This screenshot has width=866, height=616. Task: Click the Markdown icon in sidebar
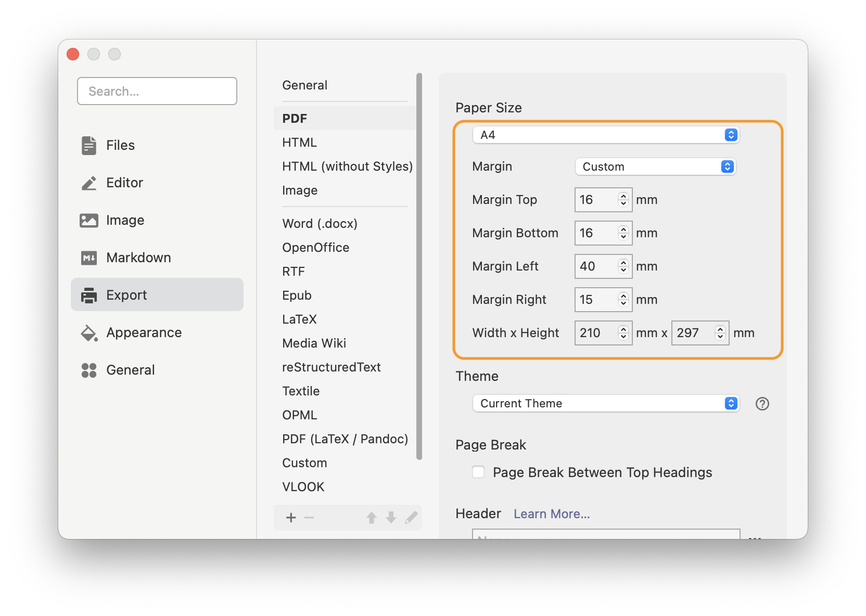pos(89,258)
